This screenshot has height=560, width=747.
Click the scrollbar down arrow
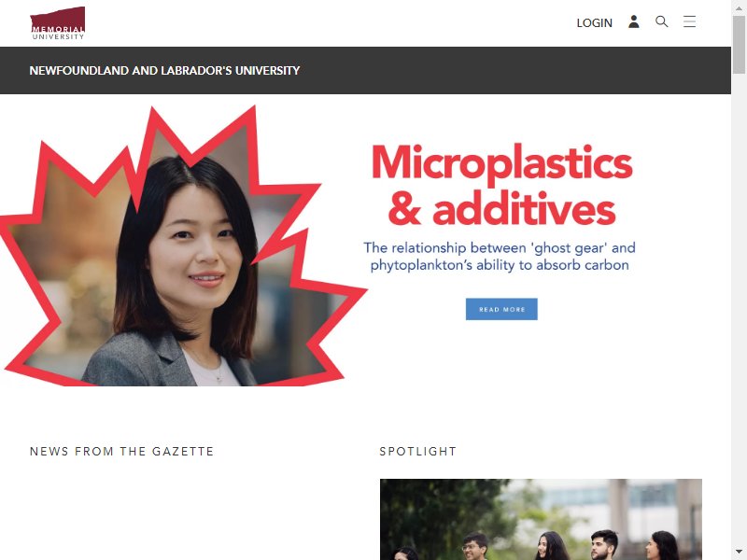pos(739,553)
